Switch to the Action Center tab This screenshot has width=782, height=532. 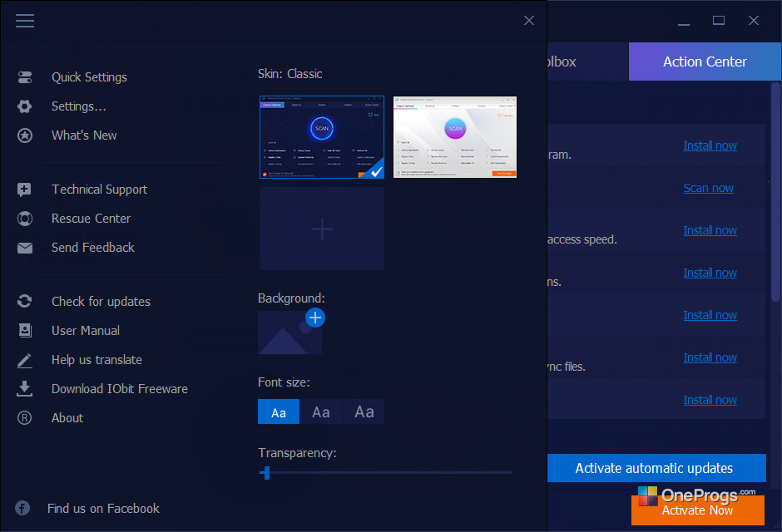[x=704, y=62]
